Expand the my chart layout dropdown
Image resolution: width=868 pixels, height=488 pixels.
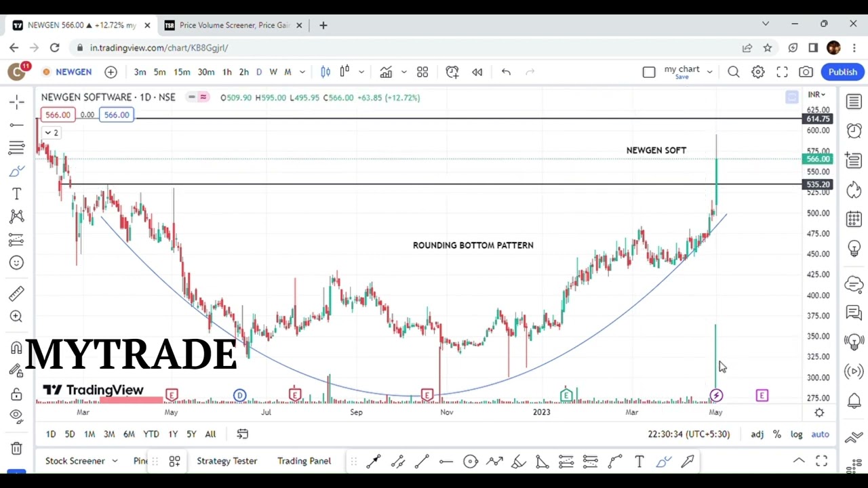pos(709,72)
